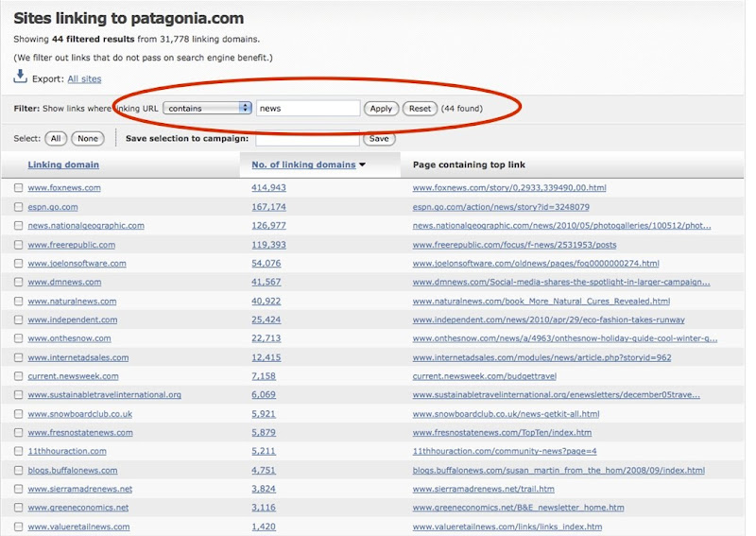The width and height of the screenshot is (756, 536).
Task: Open the current.newsweek.com domain link
Action: coord(73,376)
